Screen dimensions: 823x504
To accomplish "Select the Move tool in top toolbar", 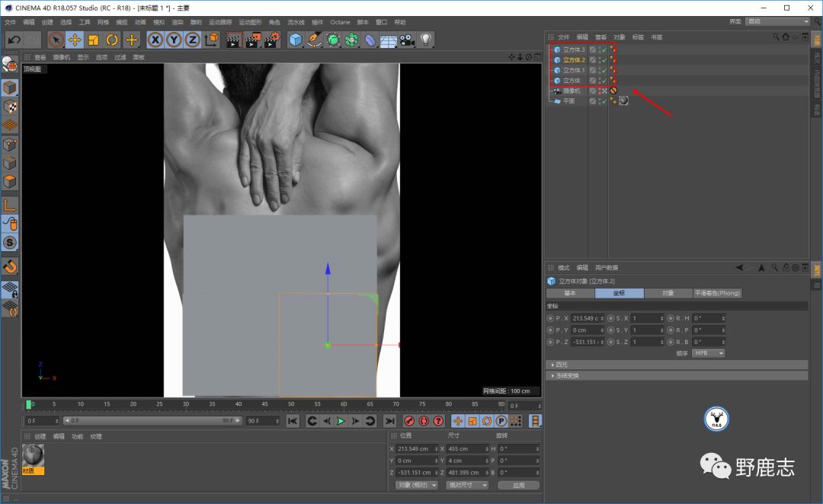I will coord(75,40).
